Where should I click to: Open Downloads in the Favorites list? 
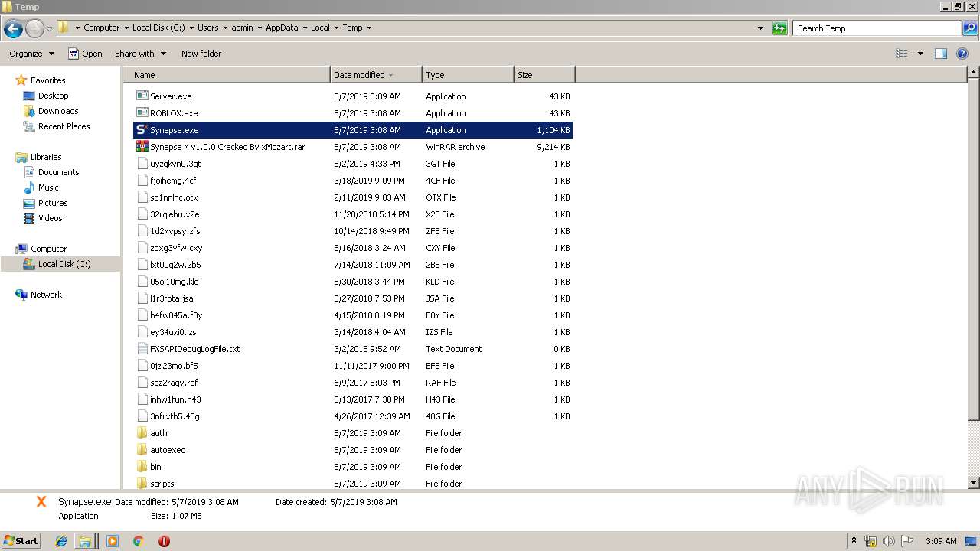[58, 111]
